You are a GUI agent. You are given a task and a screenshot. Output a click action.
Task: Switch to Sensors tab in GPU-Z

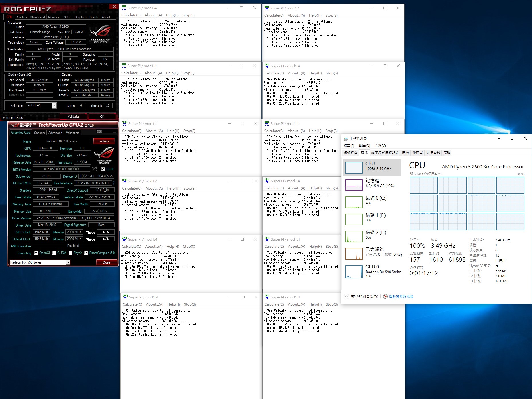[39, 133]
